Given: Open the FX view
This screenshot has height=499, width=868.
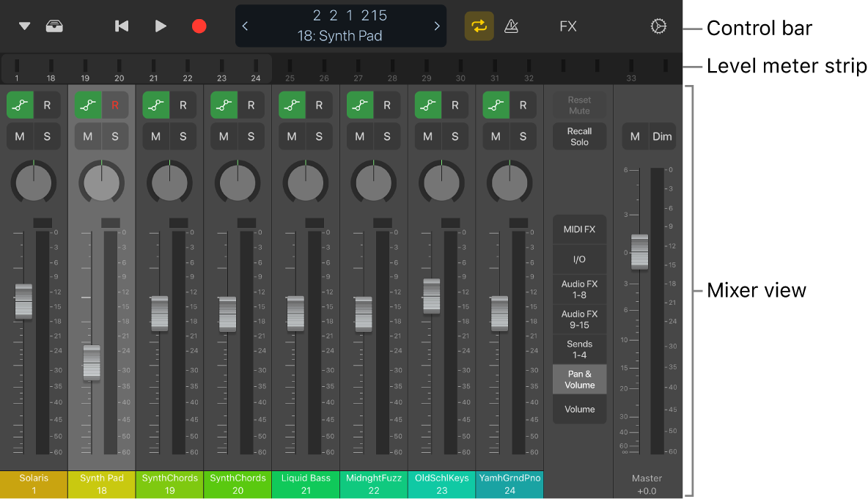Looking at the screenshot, I should pyautogui.click(x=567, y=26).
